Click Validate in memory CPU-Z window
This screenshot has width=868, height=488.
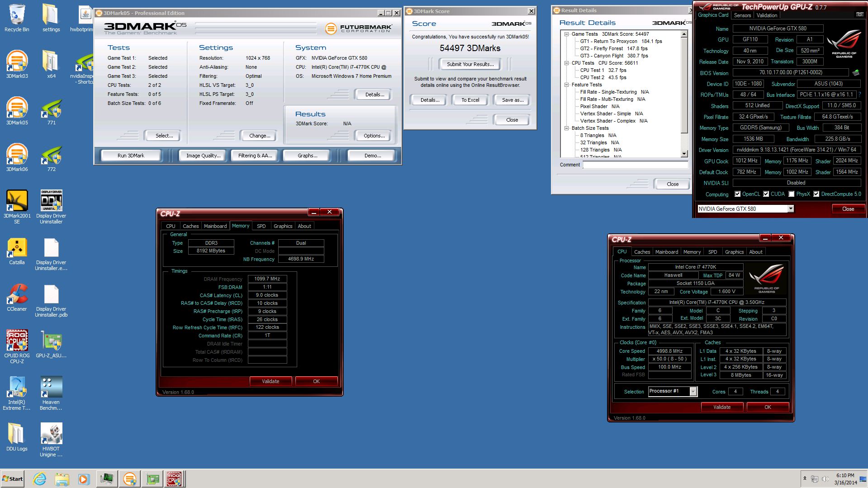270,381
